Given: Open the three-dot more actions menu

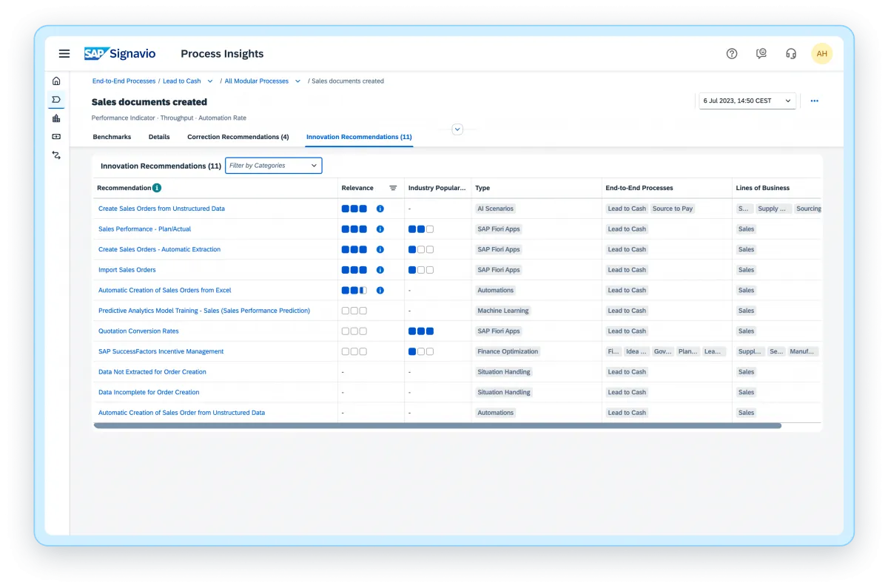Looking at the screenshot, I should point(815,101).
